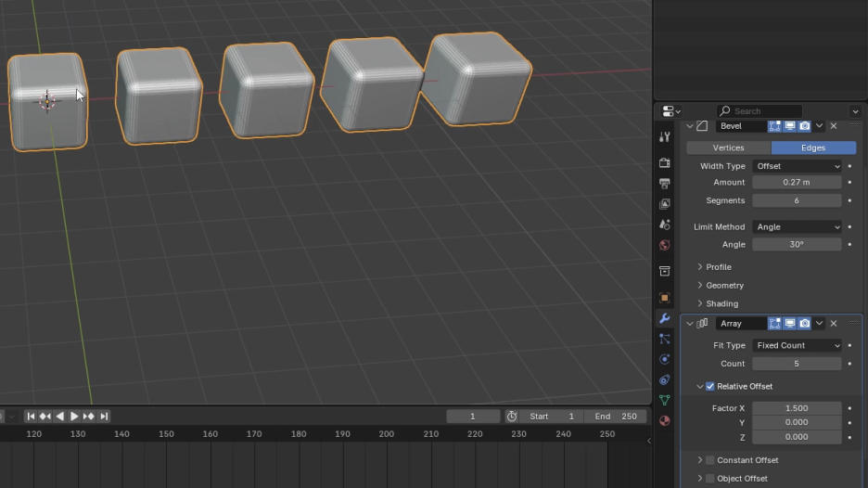The width and height of the screenshot is (868, 488).
Task: Click the Factor X 1.500 field
Action: pyautogui.click(x=798, y=408)
